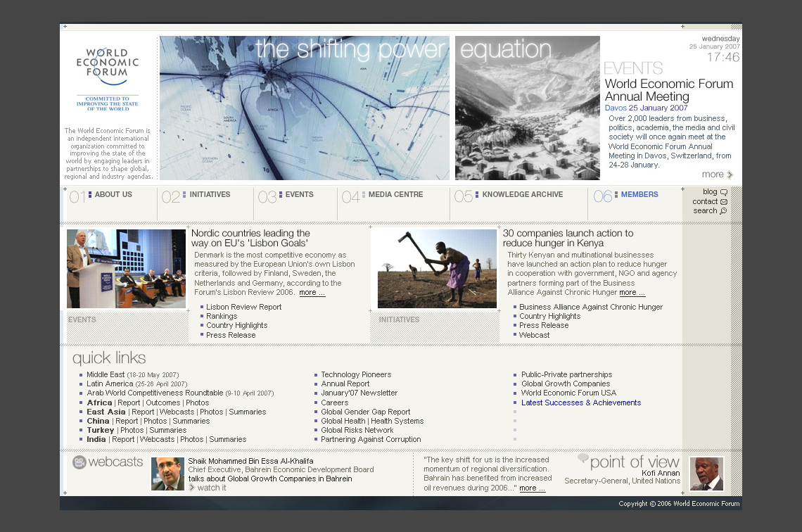
Task: Click the Kenya farmer photo
Action: [438, 269]
